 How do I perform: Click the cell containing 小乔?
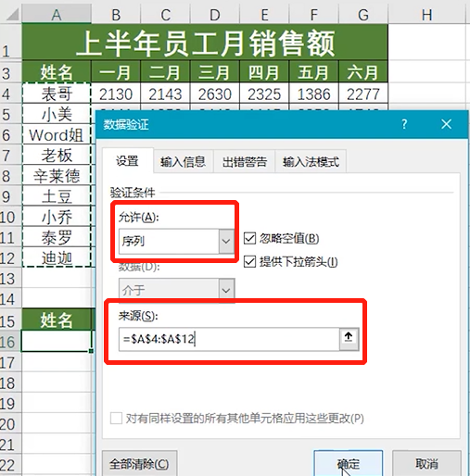(57, 217)
